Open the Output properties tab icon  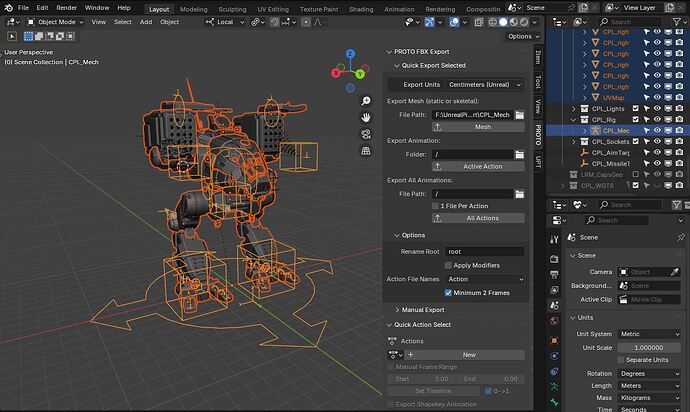(x=554, y=274)
